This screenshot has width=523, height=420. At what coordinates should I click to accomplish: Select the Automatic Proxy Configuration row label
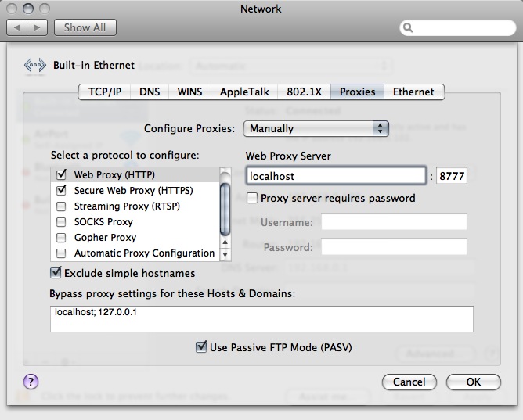pos(144,253)
